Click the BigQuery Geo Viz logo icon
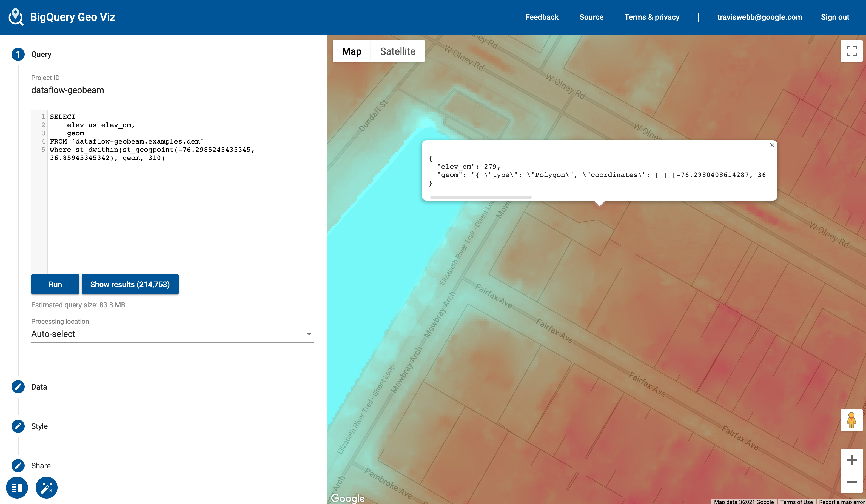 point(16,17)
